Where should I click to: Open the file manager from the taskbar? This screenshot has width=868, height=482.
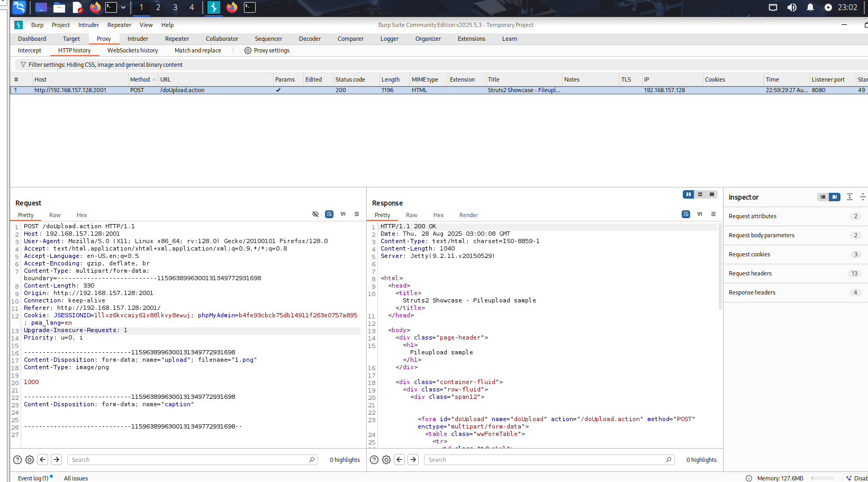tap(59, 7)
